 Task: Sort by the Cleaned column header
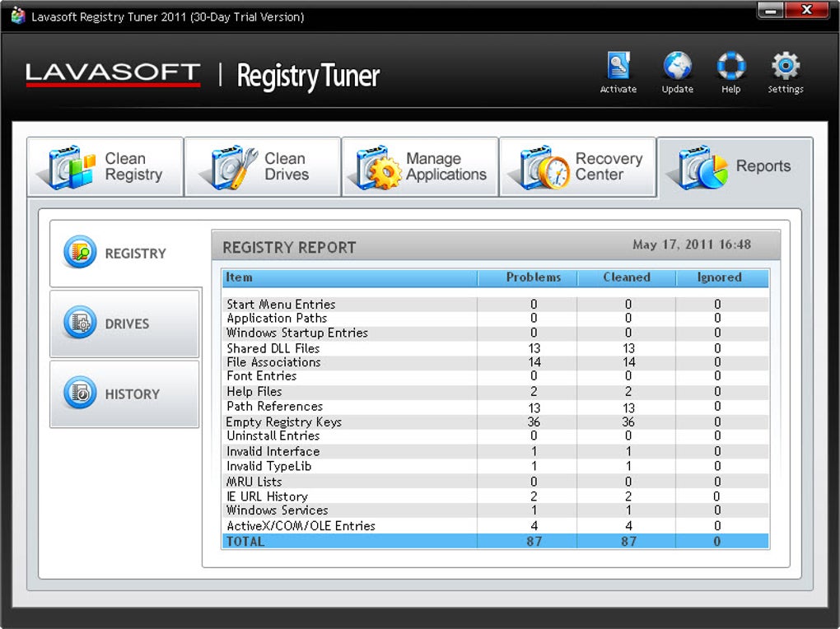(x=626, y=277)
